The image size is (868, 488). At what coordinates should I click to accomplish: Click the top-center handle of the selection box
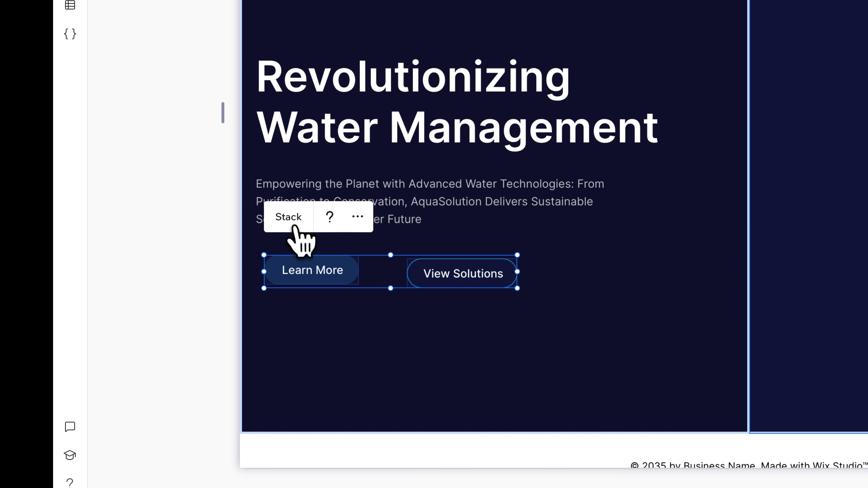[391, 255]
